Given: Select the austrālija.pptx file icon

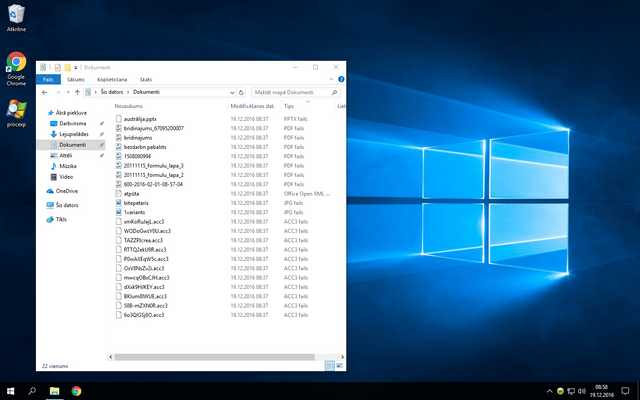Looking at the screenshot, I should 118,119.
